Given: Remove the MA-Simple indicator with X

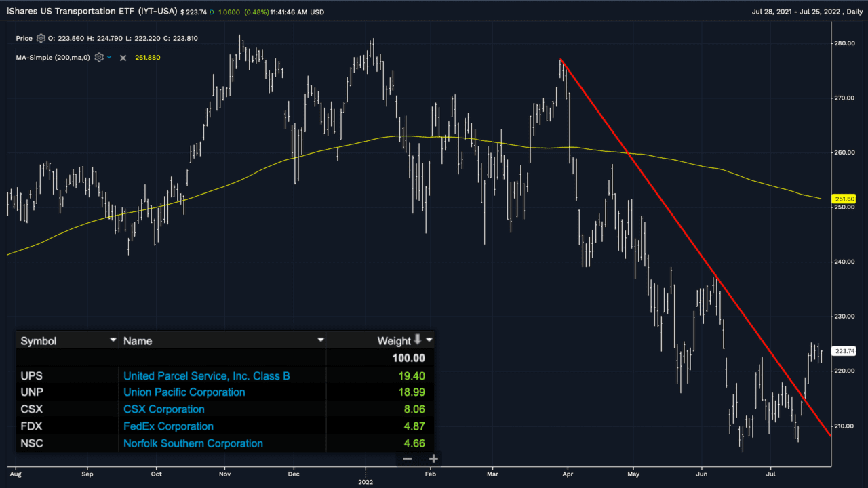Looking at the screenshot, I should [123, 58].
